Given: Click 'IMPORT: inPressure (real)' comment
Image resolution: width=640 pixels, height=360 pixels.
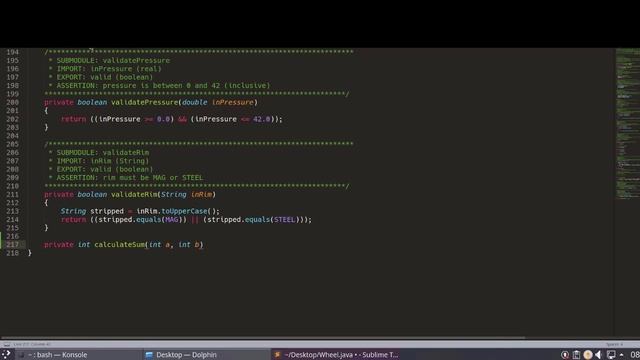Looking at the screenshot, I should coord(109,69).
